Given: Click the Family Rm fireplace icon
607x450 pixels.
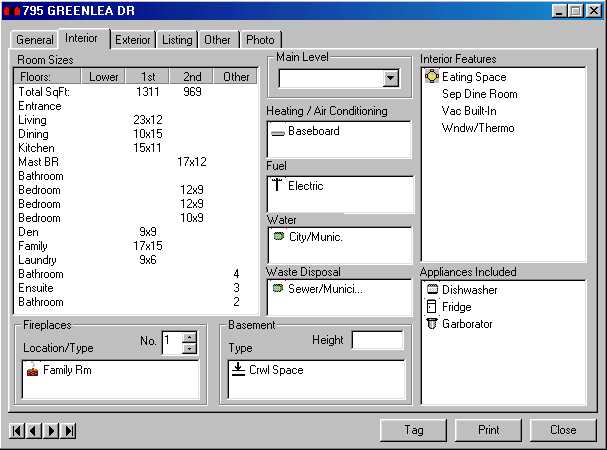Looking at the screenshot, I should click(32, 371).
